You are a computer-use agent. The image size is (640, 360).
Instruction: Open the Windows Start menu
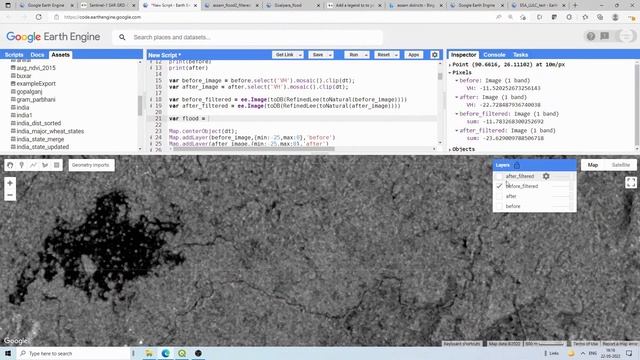point(8,353)
